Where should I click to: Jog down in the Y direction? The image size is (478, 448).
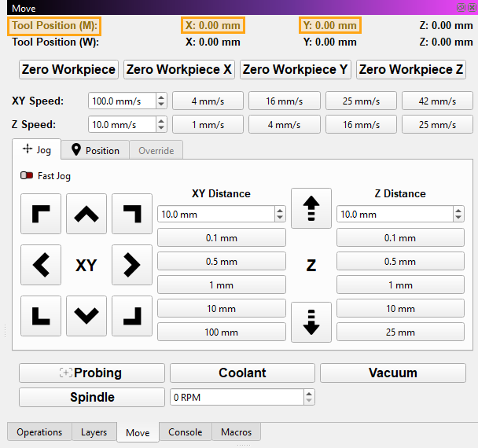[86, 315]
